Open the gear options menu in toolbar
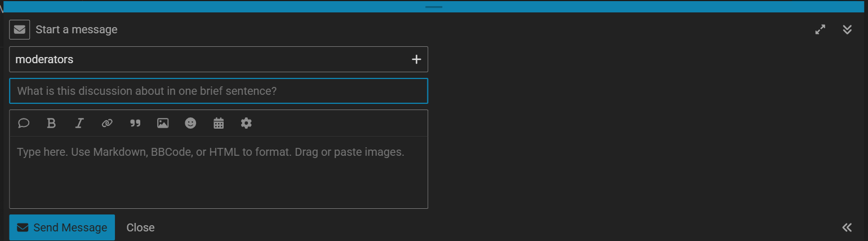Viewport: 868px width, 241px height. click(246, 123)
